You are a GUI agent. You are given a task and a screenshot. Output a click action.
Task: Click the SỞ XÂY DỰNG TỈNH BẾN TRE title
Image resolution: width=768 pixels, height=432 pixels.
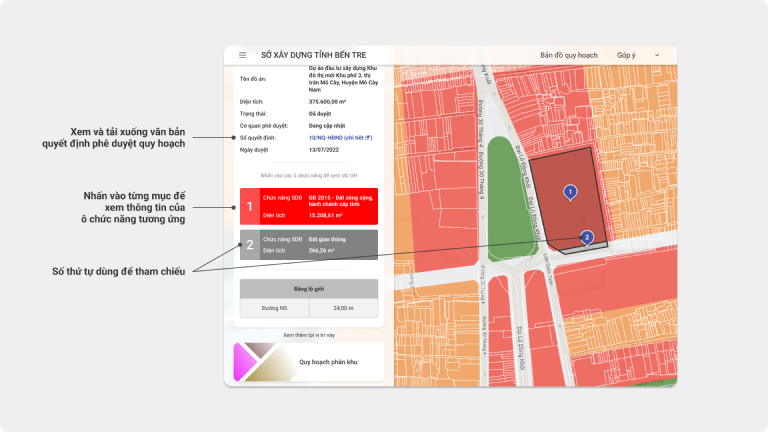[313, 55]
